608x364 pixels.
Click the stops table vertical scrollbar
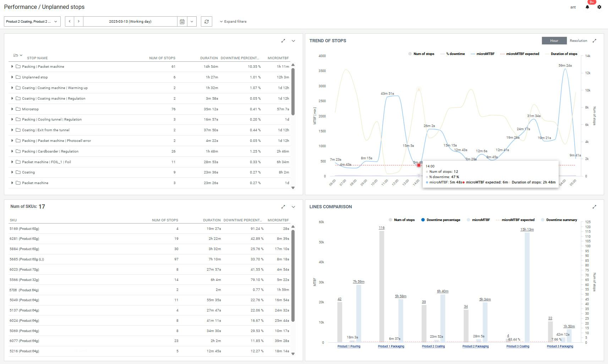coord(293,91)
